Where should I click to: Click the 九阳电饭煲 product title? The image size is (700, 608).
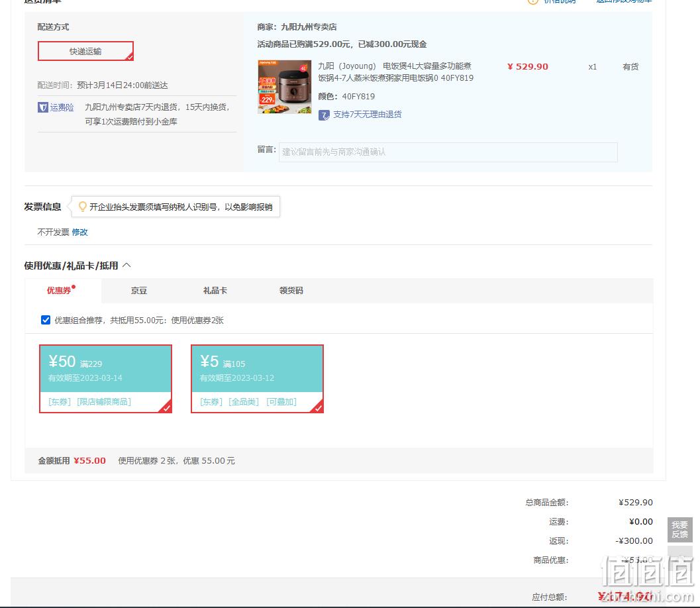[x=395, y=72]
